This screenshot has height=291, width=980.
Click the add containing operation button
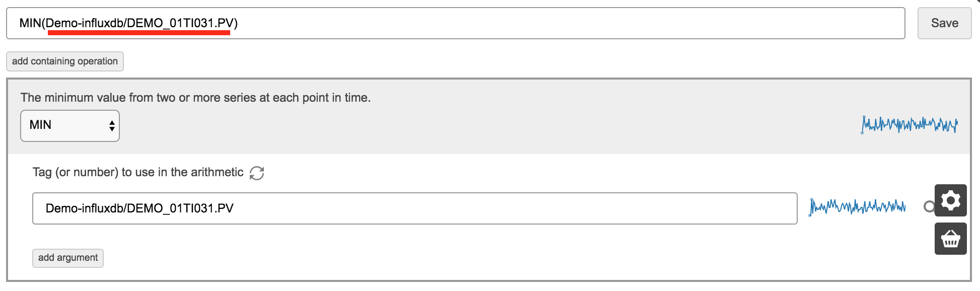(65, 61)
